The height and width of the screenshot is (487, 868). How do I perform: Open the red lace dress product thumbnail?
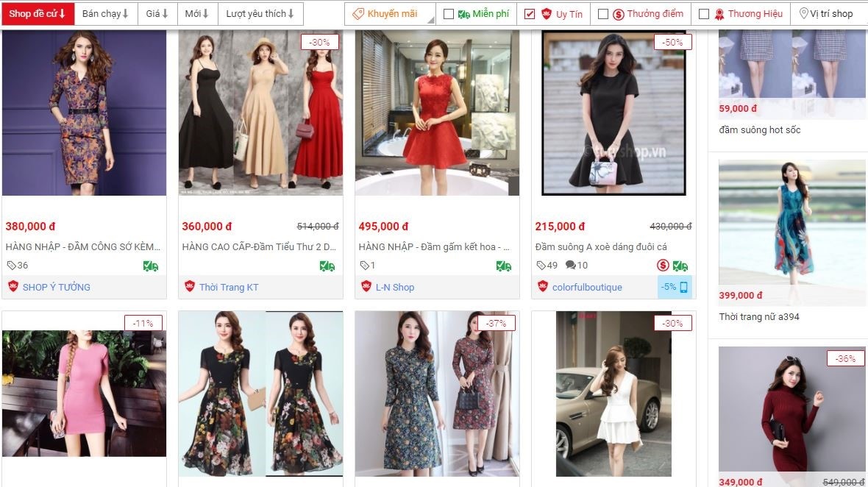(438, 113)
